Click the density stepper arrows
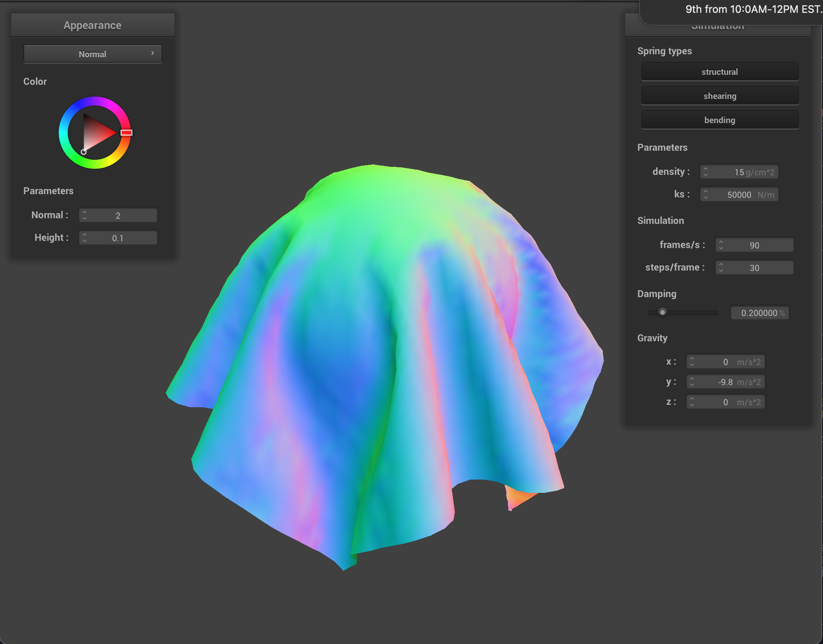The height and width of the screenshot is (644, 823). click(706, 172)
